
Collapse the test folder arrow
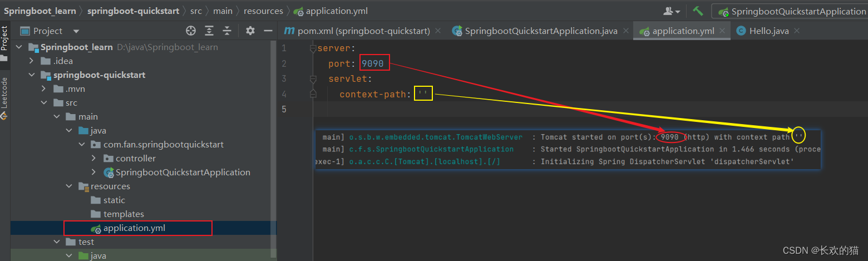pyautogui.click(x=57, y=242)
